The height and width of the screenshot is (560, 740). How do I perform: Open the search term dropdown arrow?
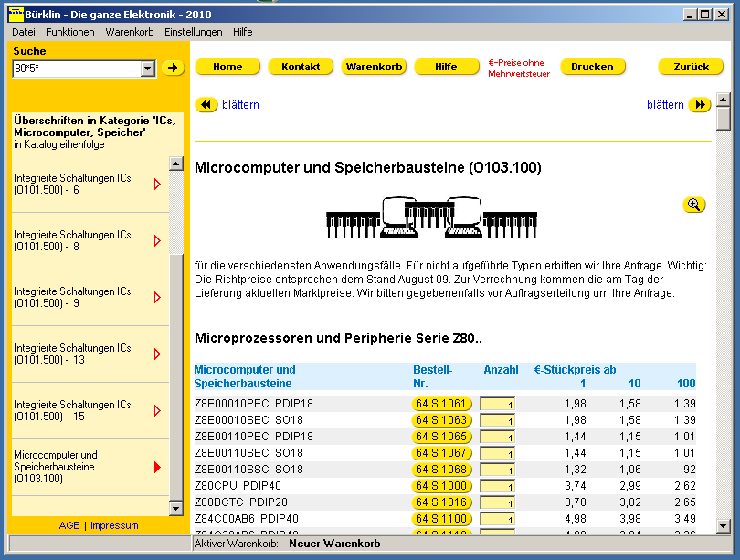click(148, 69)
